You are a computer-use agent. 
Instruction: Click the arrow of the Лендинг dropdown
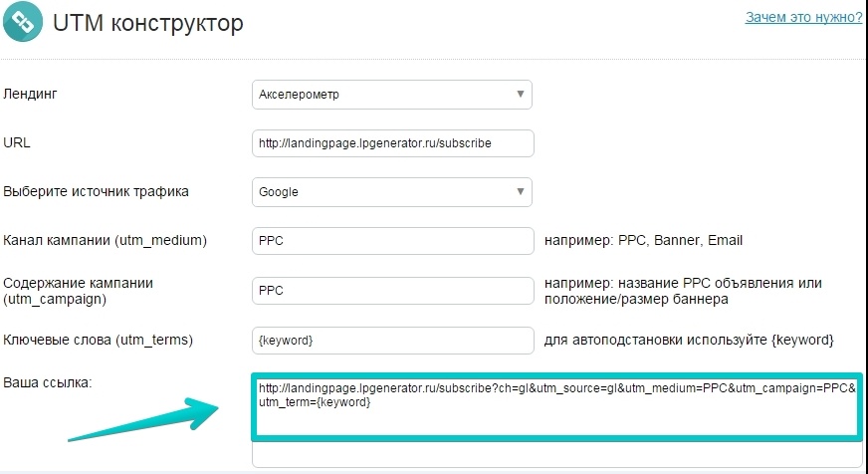tap(521, 94)
